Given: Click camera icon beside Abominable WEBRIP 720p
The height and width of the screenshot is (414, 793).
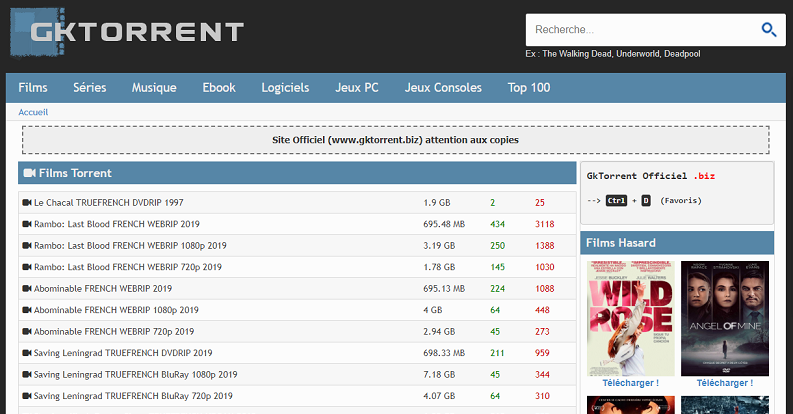Looking at the screenshot, I should (x=27, y=331).
